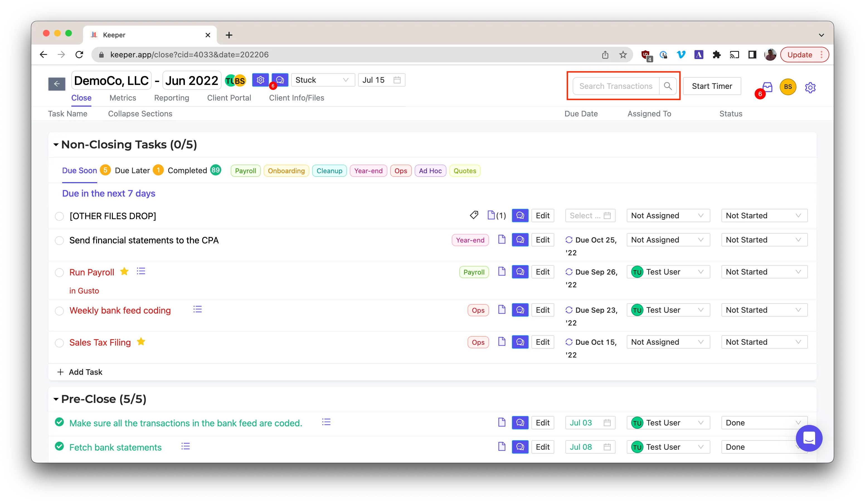Viewport: 865px width, 504px height.
Task: Open file attachment icon on OTHER FILES DROP row
Action: (491, 215)
